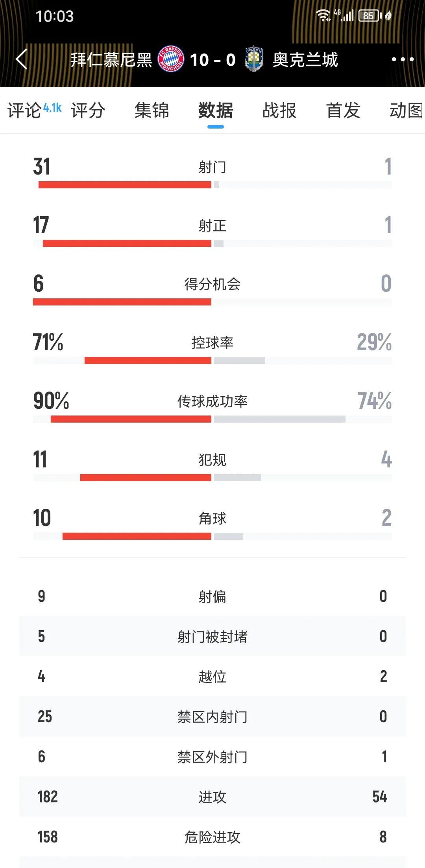The width and height of the screenshot is (425, 868).
Task: Switch to the 动图 GIFs tab
Action: coord(407,110)
